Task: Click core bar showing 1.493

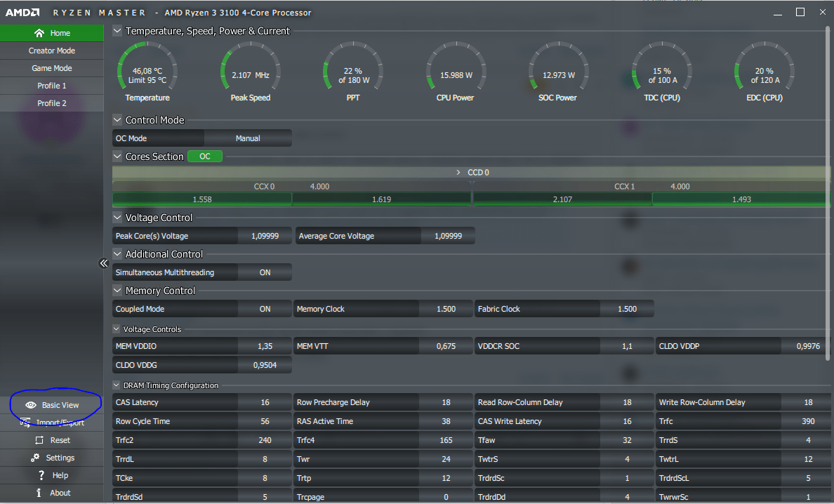Action: pyautogui.click(x=741, y=199)
